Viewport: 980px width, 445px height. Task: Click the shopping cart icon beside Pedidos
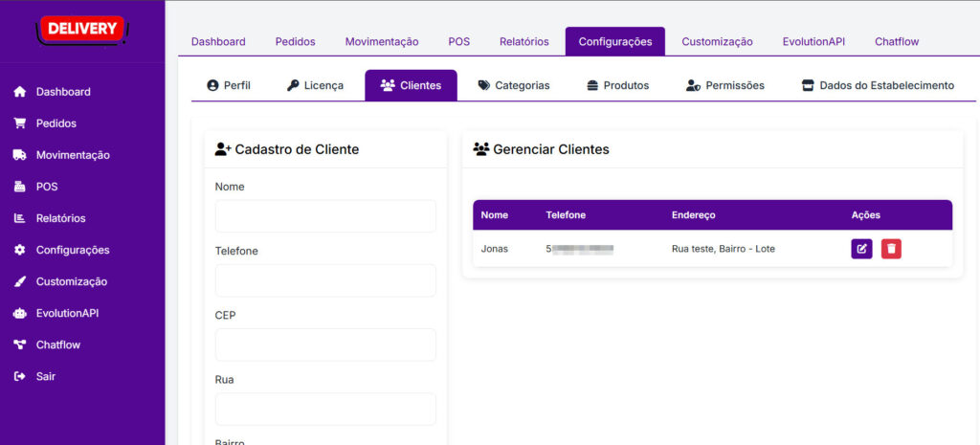point(20,123)
